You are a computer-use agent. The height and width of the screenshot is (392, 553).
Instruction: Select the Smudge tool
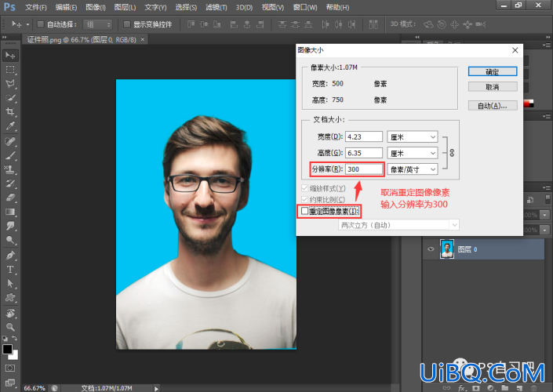point(10,226)
